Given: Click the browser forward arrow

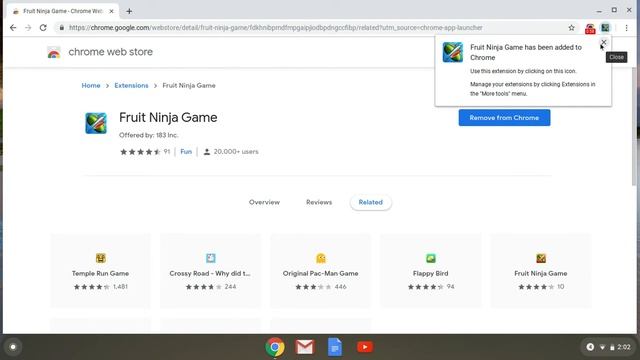Looking at the screenshot, I should [28, 28].
